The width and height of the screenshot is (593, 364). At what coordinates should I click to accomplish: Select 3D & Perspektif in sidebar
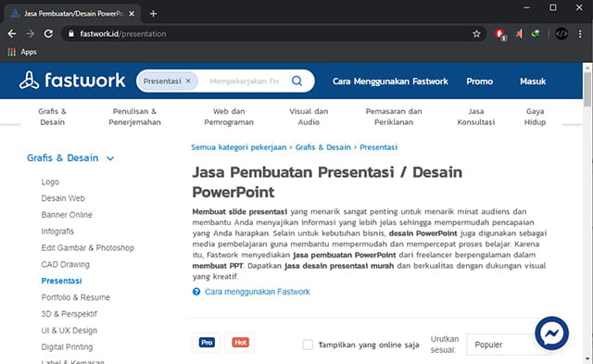click(69, 314)
